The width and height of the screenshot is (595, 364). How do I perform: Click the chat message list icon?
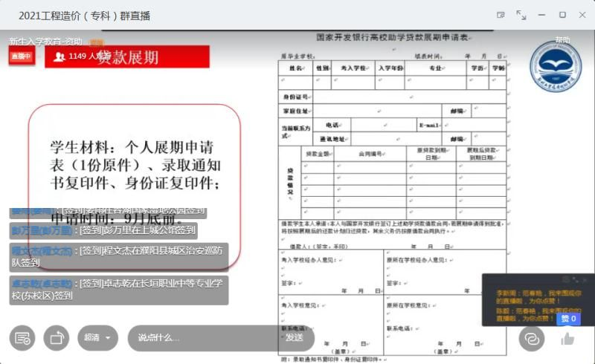(22, 338)
